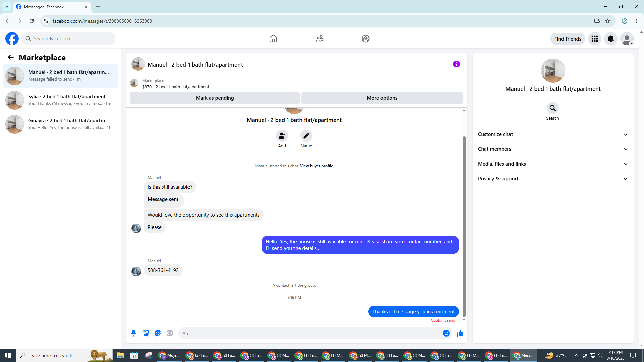Screen dimensions: 644x362
Task: Expand Customize chat section
Action: tap(552, 134)
